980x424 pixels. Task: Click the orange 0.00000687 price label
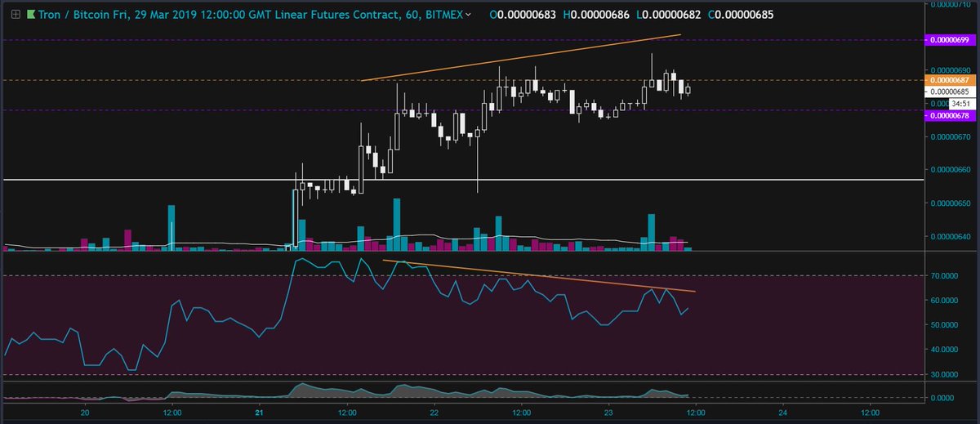(x=948, y=80)
